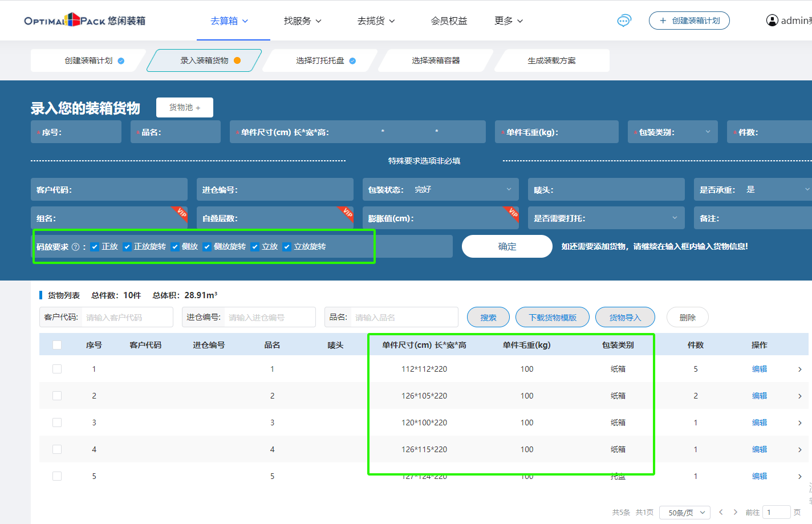
Task: Click the admin user avatar icon
Action: tap(772, 21)
